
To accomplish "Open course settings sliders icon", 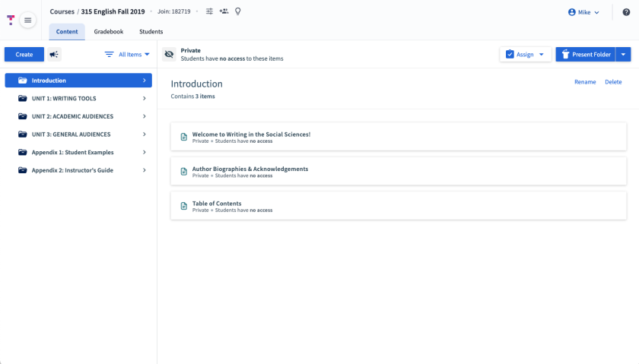I will (x=209, y=11).
